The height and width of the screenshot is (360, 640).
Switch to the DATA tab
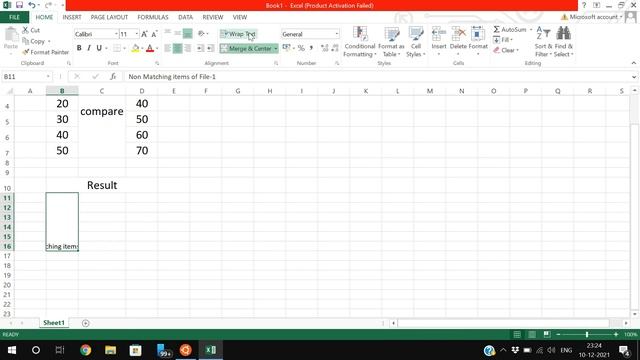coord(185,17)
